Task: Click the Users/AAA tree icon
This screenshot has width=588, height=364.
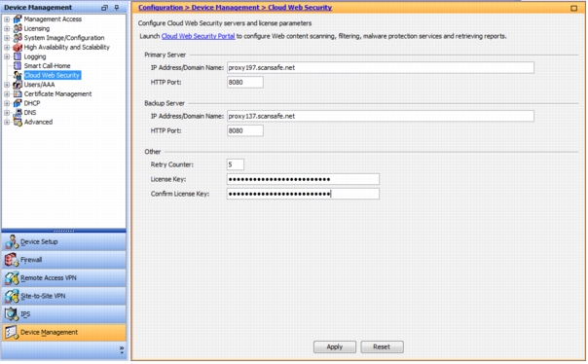Action: (18, 85)
